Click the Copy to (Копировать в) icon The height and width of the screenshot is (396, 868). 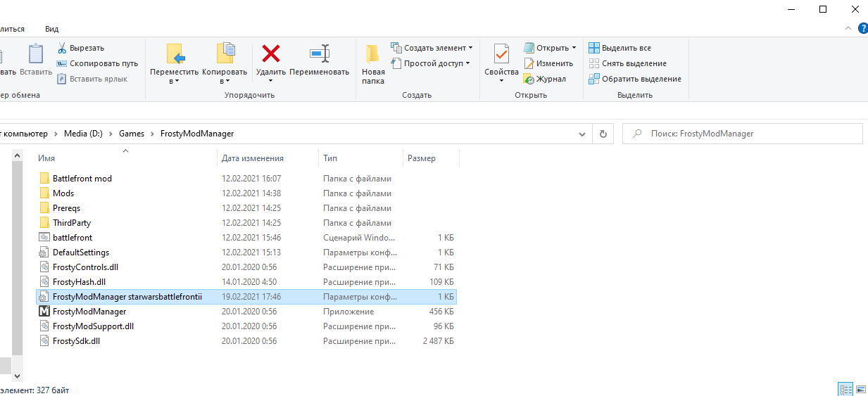(x=225, y=54)
